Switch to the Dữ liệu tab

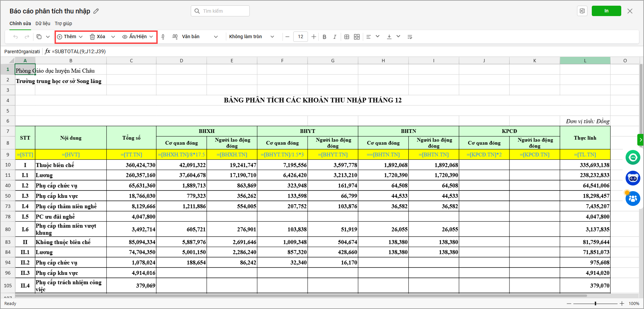coord(43,23)
